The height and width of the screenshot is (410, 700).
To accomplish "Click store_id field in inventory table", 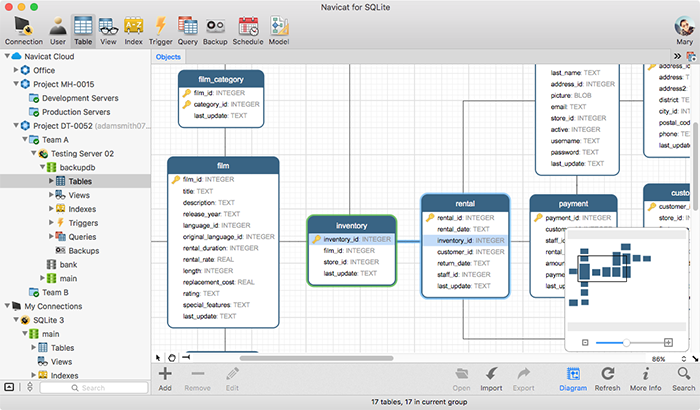I will coord(351,262).
